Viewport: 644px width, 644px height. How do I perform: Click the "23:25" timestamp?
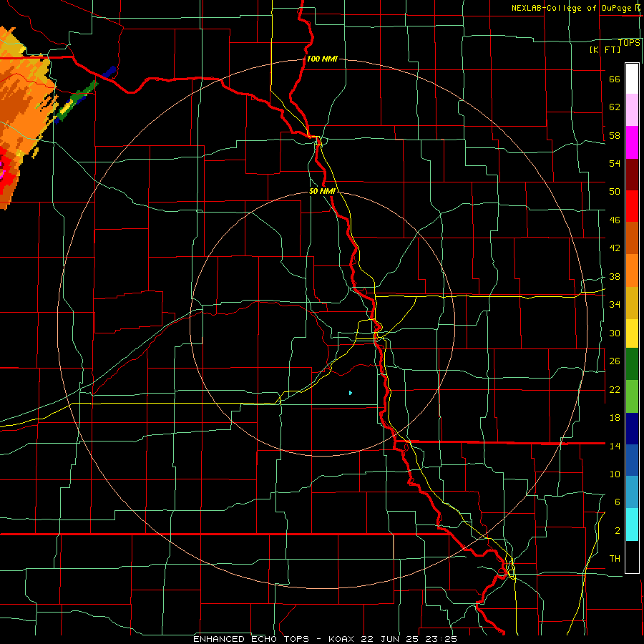click(x=442, y=639)
